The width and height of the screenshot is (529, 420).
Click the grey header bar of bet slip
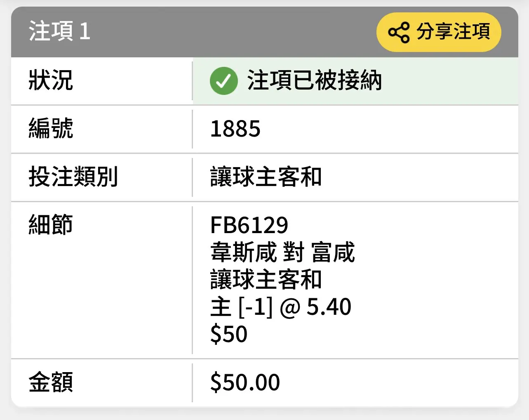265,32
